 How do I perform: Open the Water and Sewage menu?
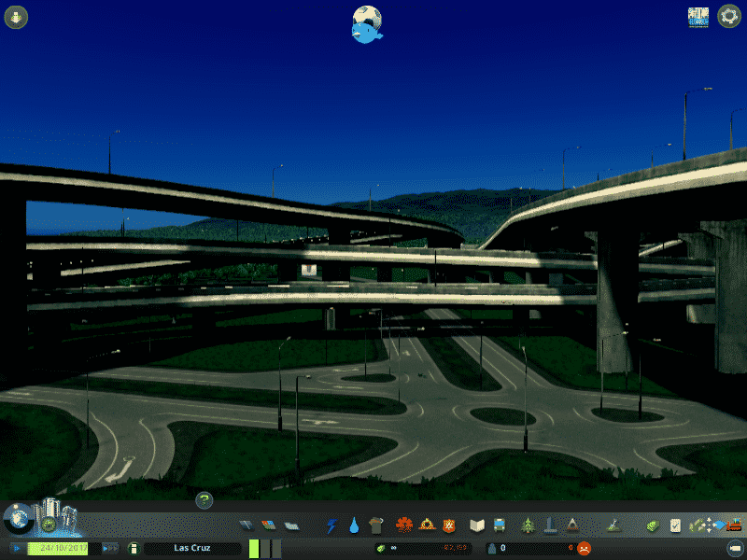[x=354, y=526]
